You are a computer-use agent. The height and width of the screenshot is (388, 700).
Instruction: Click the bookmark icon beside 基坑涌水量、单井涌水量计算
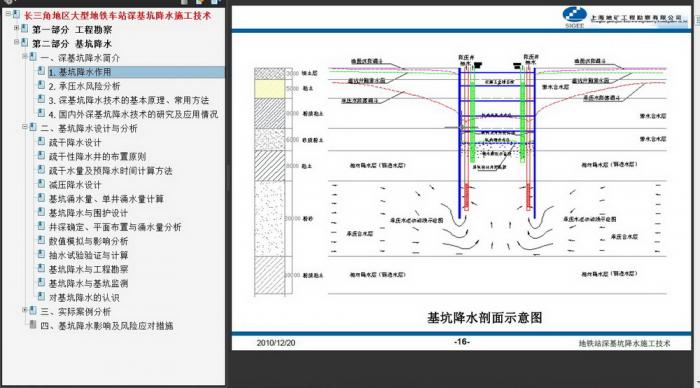[x=41, y=197]
